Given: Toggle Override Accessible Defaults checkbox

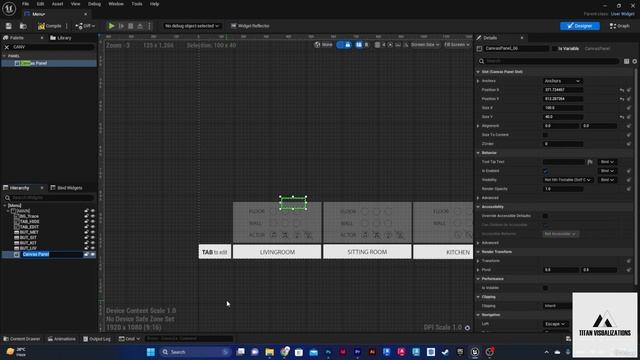Looking at the screenshot, I should (x=546, y=216).
